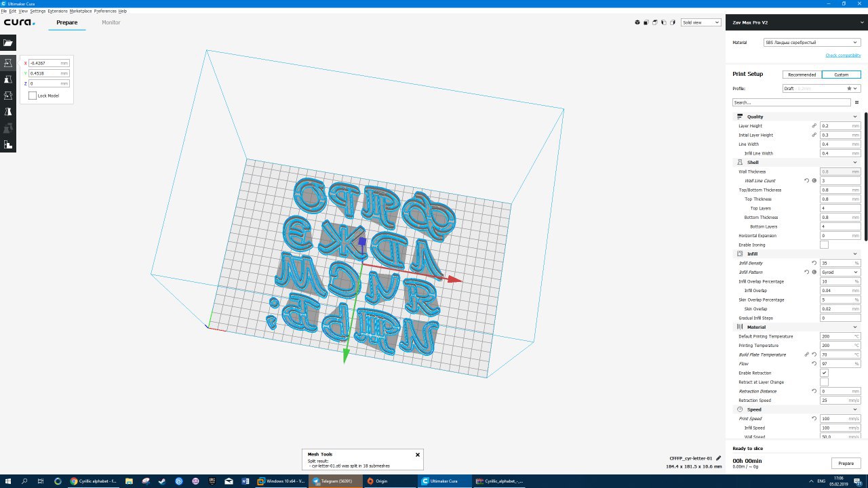Toggle Enable Retraction checkbox
The width and height of the screenshot is (868, 488).
824,373
